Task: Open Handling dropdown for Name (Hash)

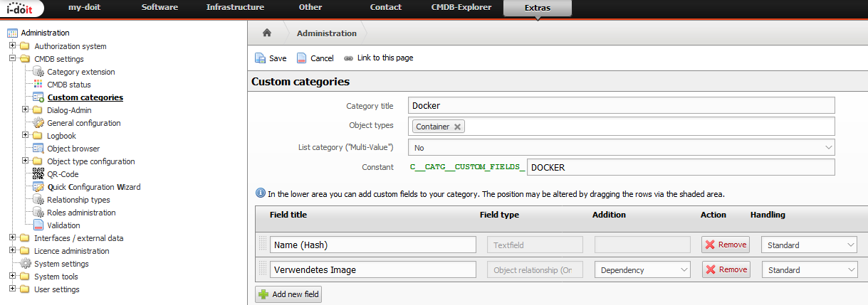Action: point(810,245)
